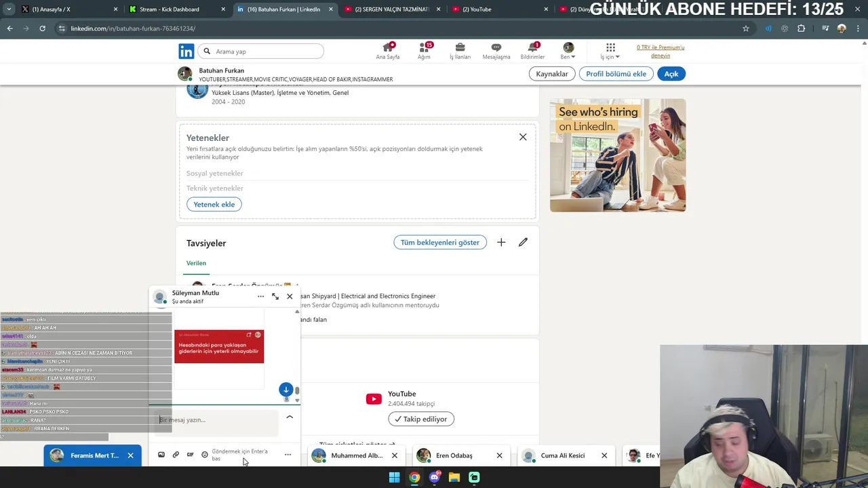Go back with the browser back arrow

[x=9, y=28]
